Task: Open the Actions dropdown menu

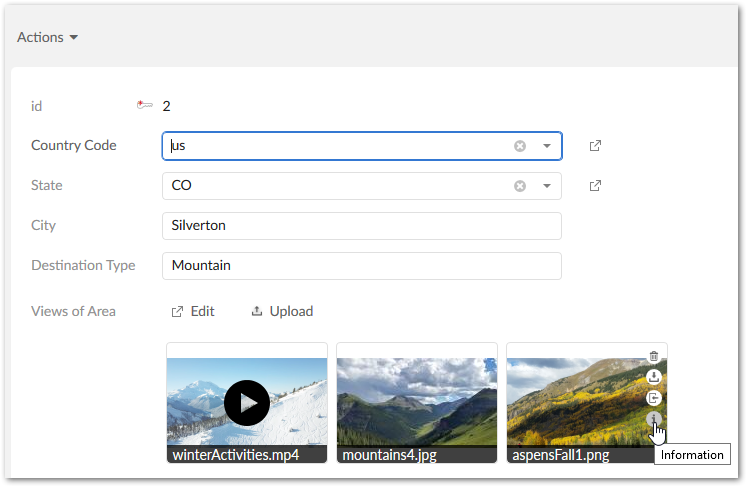Action: pyautogui.click(x=47, y=38)
